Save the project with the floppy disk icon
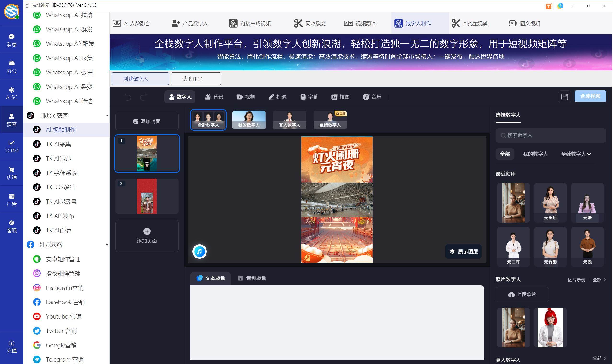This screenshot has height=364, width=613. [564, 97]
